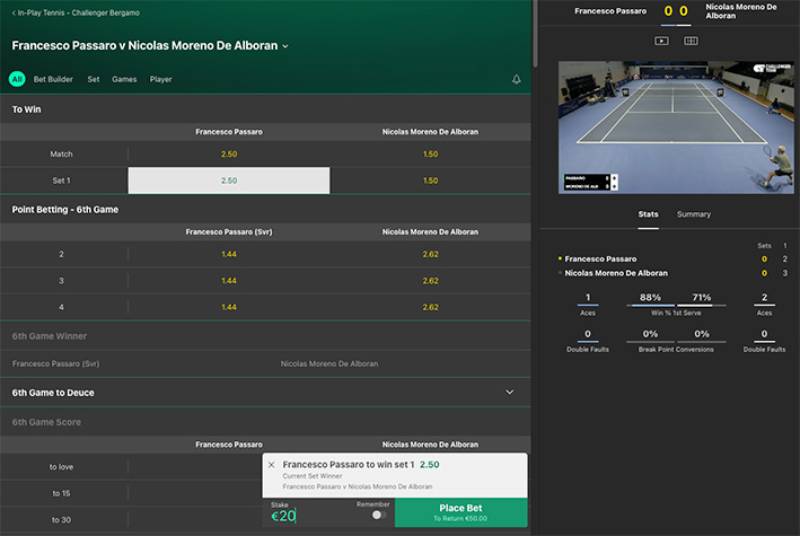This screenshot has width=800, height=536.
Task: Click the Place Bet button
Action: 461,513
